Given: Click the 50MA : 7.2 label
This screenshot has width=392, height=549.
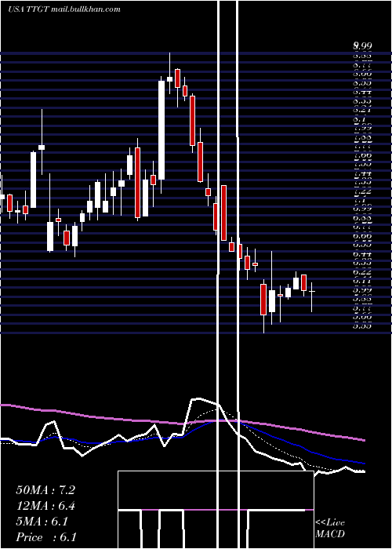Looking at the screenshot, I should (45, 490).
